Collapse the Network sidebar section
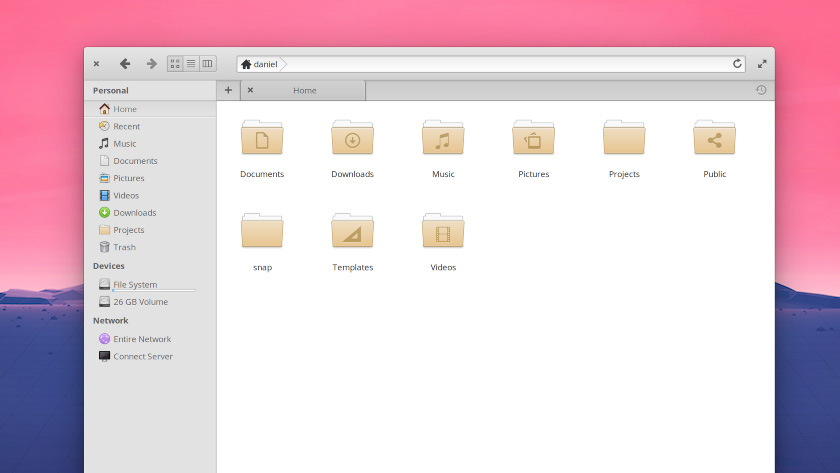This screenshot has height=473, width=840. (111, 321)
